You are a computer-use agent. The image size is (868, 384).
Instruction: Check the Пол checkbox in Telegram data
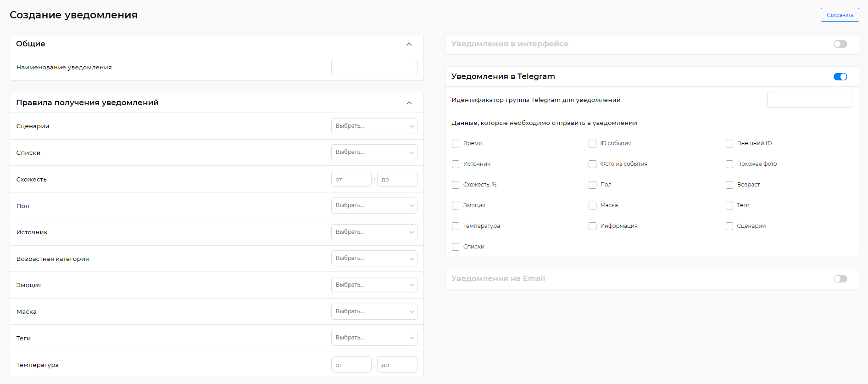point(592,185)
